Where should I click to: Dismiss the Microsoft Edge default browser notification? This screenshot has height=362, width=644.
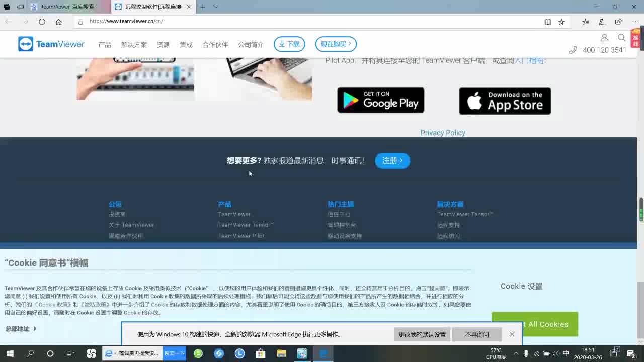click(x=512, y=334)
